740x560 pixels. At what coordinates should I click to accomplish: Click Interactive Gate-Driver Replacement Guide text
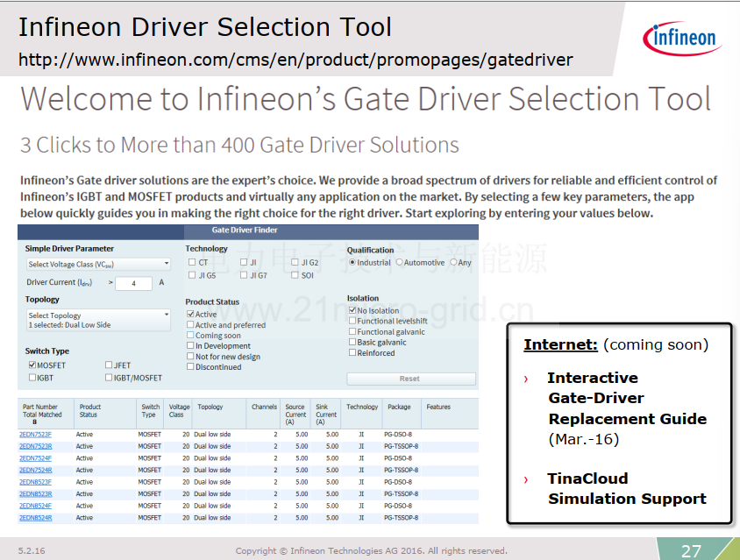coord(627,398)
